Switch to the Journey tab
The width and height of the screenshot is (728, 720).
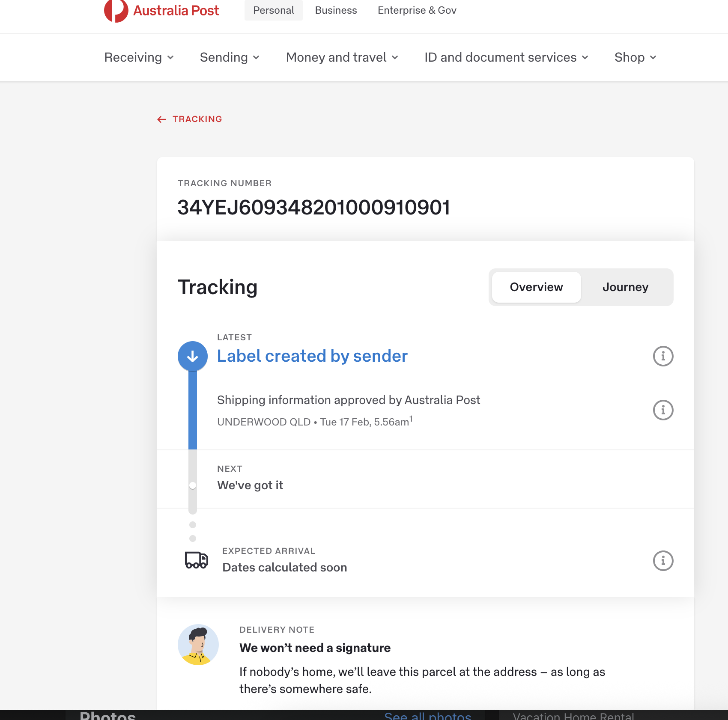(x=625, y=287)
